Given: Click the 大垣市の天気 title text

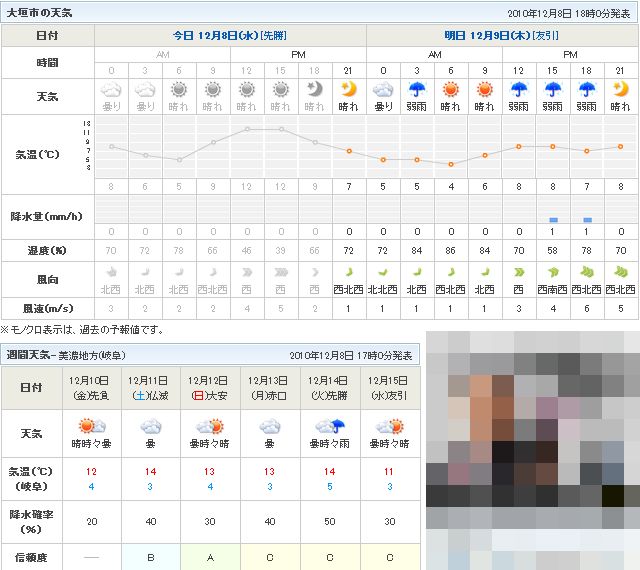Looking at the screenshot, I should [39, 13].
